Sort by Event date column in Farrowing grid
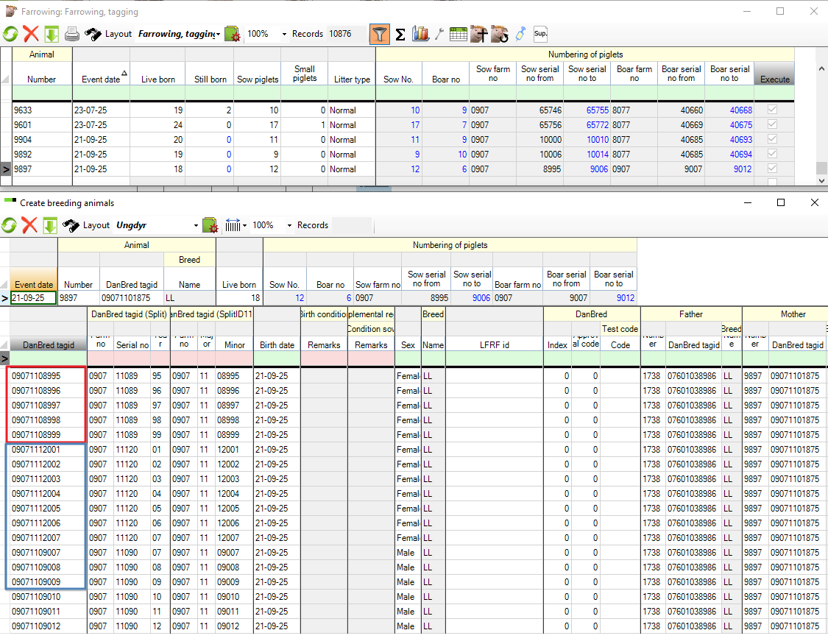Image resolution: width=828 pixels, height=644 pixels. pyautogui.click(x=101, y=79)
